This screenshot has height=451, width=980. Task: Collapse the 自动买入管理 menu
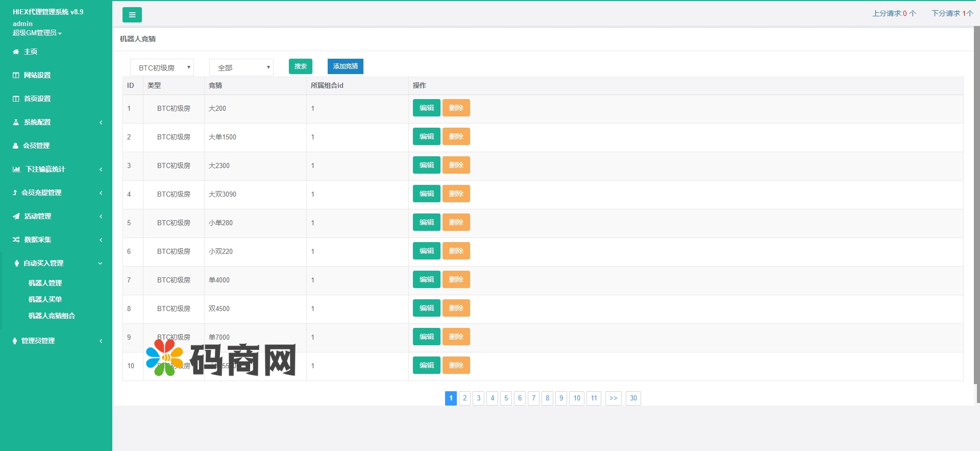point(100,263)
